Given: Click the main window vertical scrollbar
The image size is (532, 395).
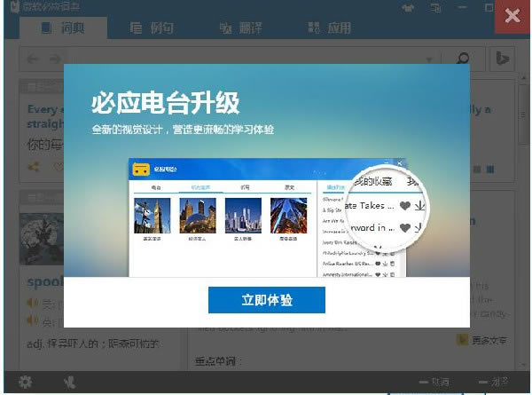Looking at the screenshot, I should tap(524, 115).
